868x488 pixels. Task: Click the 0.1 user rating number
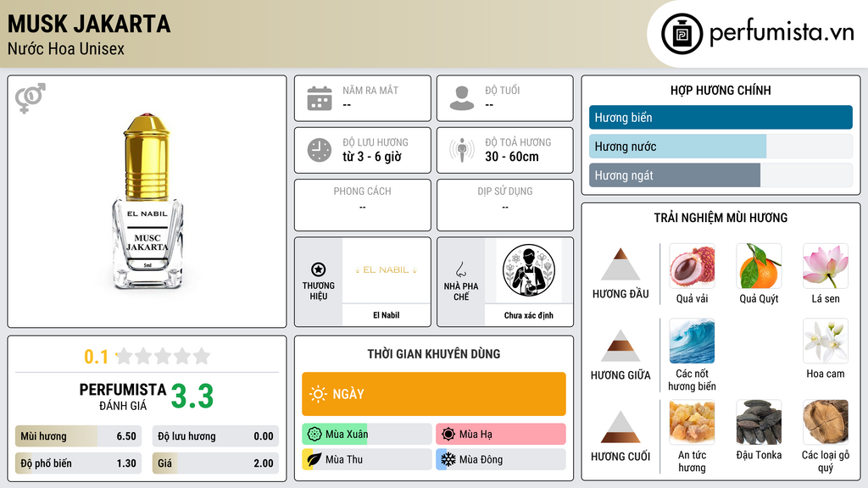(97, 357)
